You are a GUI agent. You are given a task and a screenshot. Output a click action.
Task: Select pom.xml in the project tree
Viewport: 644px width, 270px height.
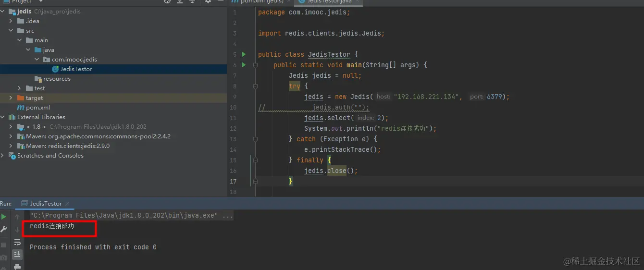click(x=113, y=108)
